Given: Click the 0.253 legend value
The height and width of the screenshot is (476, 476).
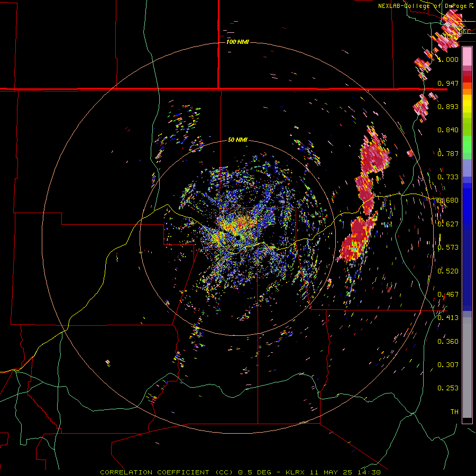Looking at the screenshot, I should pos(448,388).
